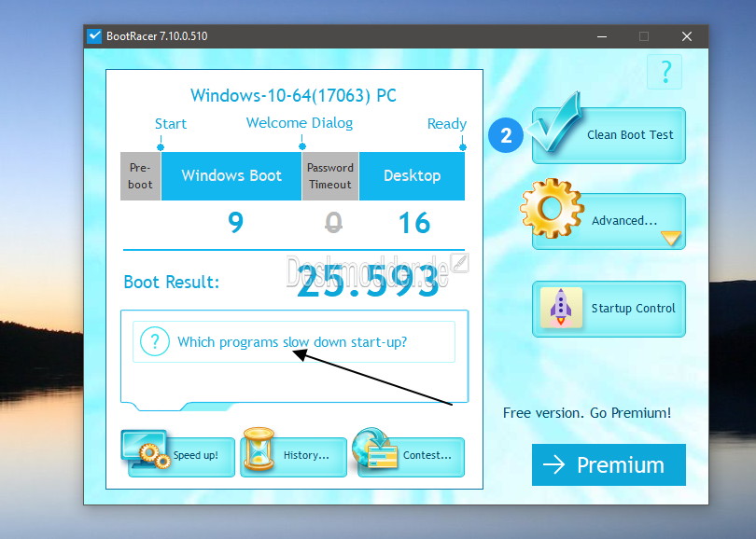Open the Contest... globe button
The image size is (756, 539).
coord(409,455)
